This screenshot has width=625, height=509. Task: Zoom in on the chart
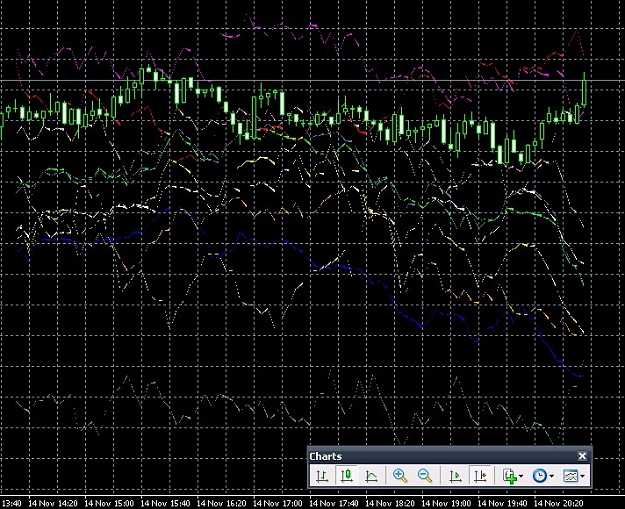[x=400, y=476]
